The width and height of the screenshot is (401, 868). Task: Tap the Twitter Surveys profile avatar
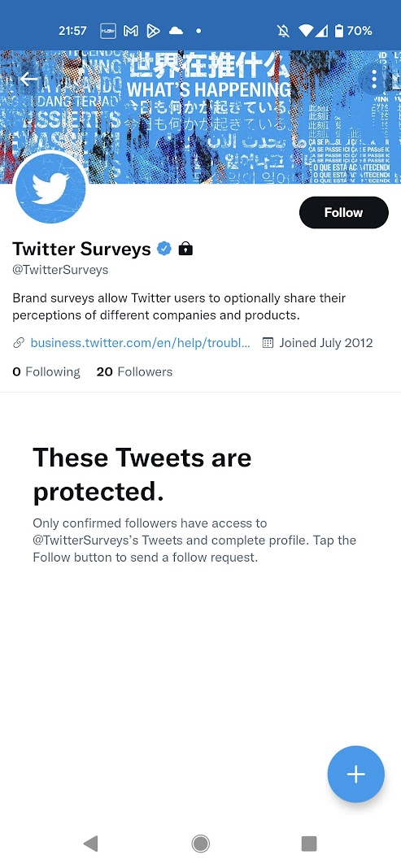(51, 189)
